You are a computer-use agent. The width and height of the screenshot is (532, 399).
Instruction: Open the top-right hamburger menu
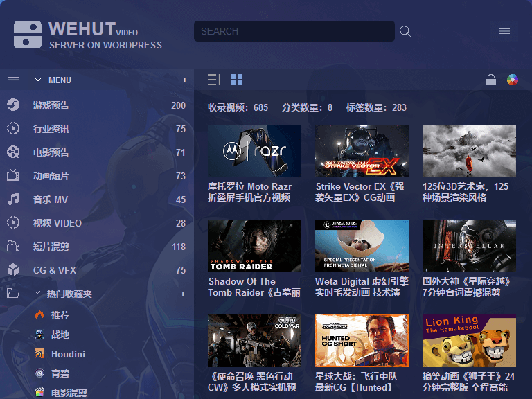coord(504,31)
